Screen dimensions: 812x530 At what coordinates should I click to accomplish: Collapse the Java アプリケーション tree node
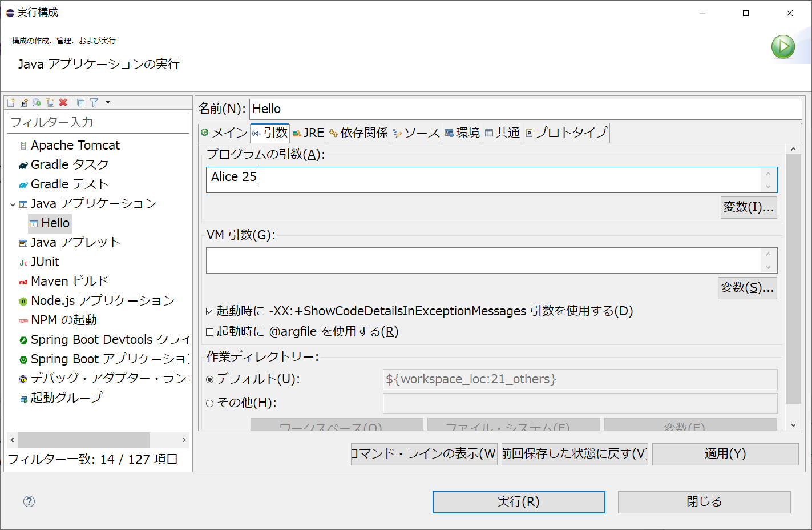click(x=14, y=203)
